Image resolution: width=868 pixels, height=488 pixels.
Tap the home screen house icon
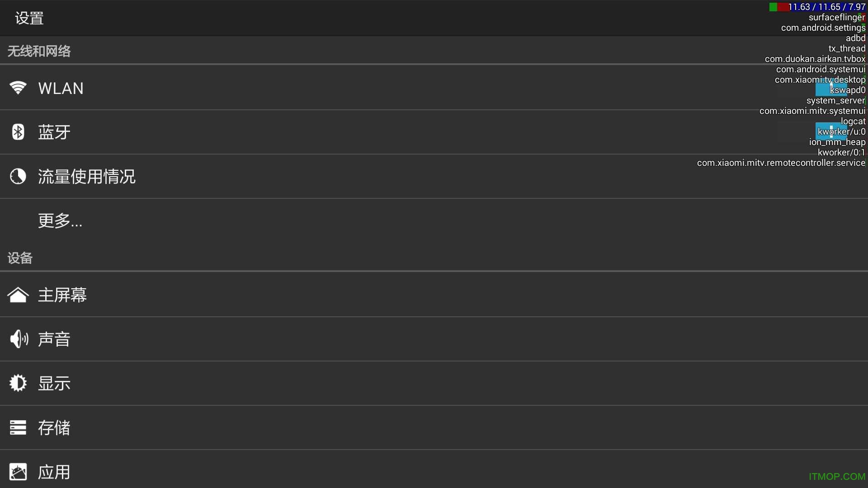[x=18, y=295]
